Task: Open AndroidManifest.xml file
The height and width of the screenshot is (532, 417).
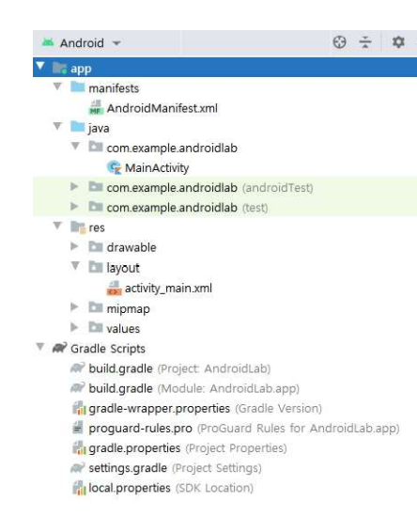Action: (x=162, y=108)
